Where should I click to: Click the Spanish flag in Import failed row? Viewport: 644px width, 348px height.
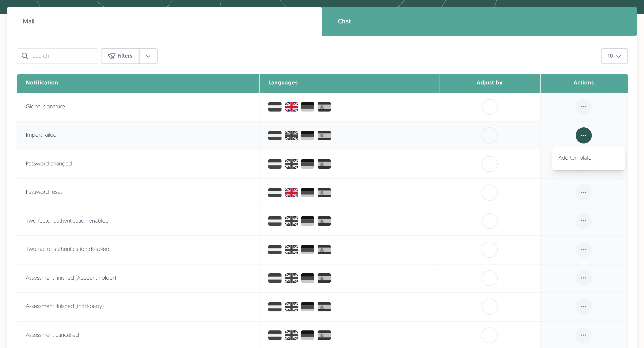click(x=324, y=135)
